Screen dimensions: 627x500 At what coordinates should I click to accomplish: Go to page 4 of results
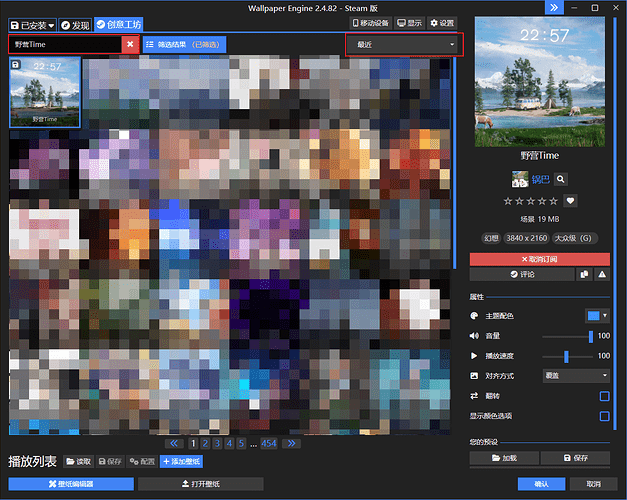coord(230,443)
